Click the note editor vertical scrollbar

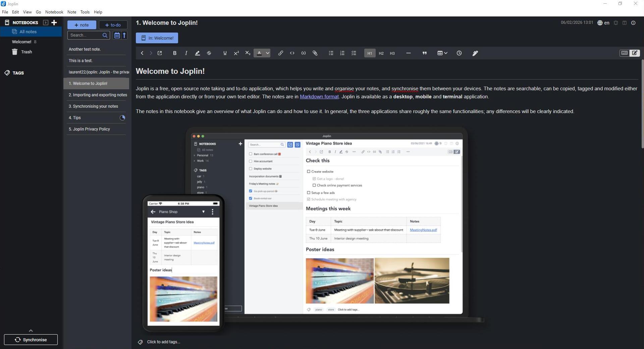tap(642, 104)
